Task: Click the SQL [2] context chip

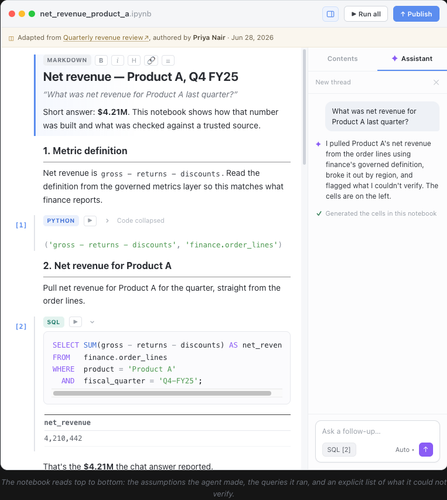Action: tap(339, 450)
